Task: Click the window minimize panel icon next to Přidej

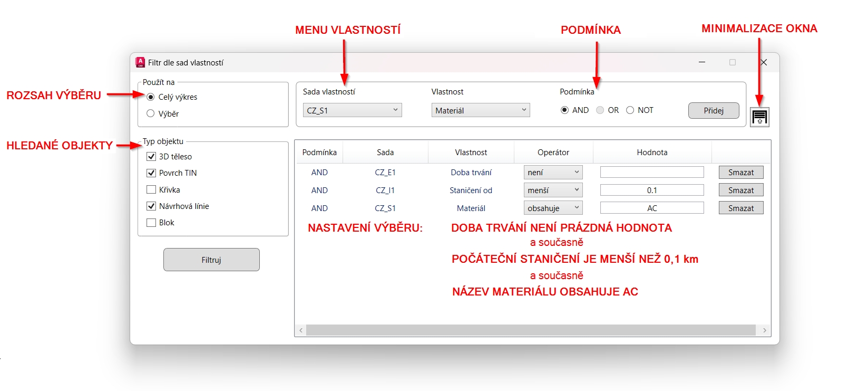Action: point(759,117)
